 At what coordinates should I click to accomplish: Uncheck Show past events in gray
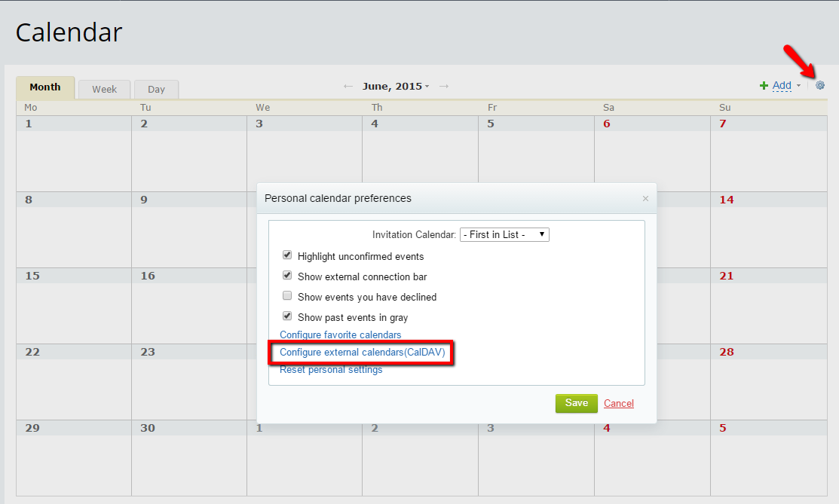(287, 316)
